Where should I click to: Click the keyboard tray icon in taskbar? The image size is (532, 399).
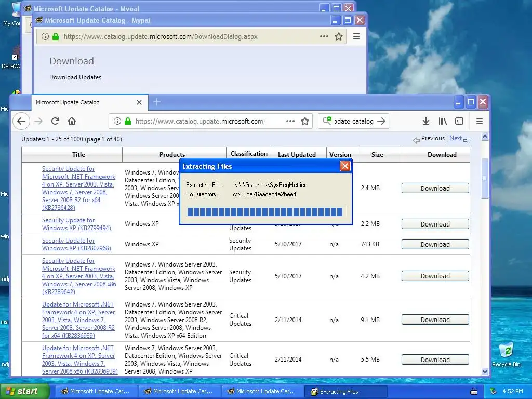[474, 392]
